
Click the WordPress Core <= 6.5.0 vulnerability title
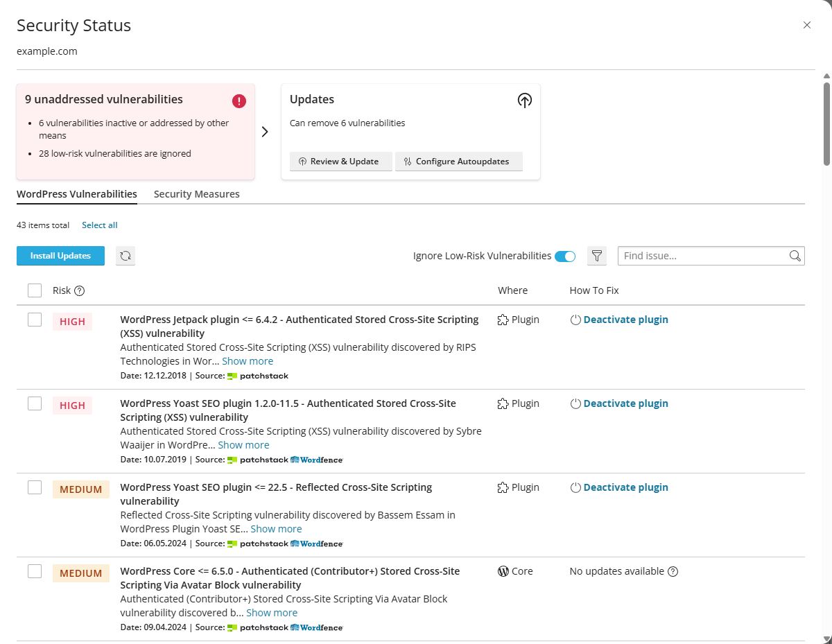290,578
